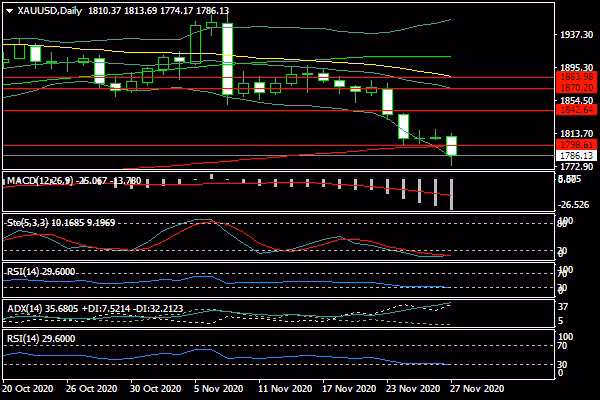Select the red 1870.20 price level tag

point(576,88)
